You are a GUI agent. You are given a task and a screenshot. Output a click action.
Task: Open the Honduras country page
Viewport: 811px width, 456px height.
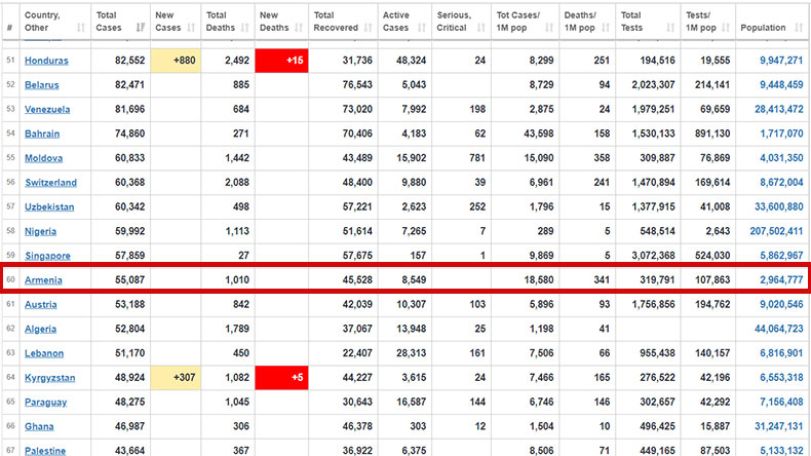(x=47, y=60)
